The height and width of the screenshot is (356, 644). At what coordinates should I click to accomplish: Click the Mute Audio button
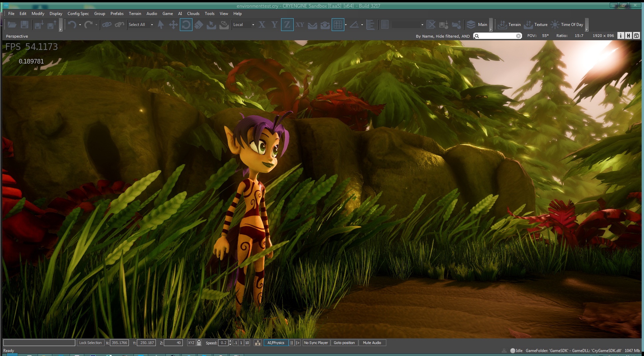(372, 343)
